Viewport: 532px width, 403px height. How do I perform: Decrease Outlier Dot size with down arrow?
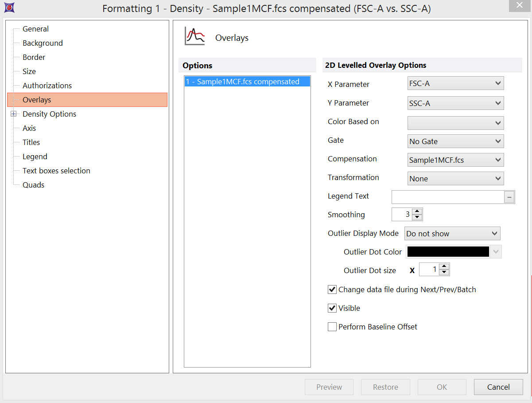(444, 272)
